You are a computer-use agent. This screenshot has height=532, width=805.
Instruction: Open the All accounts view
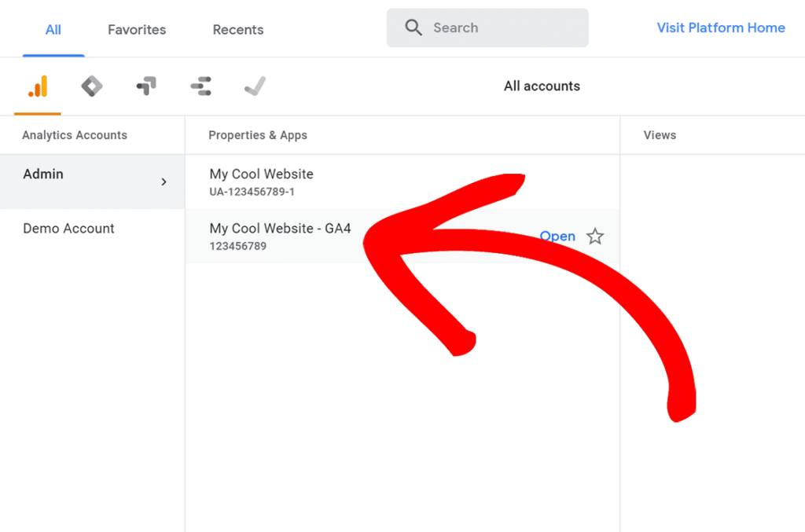point(541,86)
